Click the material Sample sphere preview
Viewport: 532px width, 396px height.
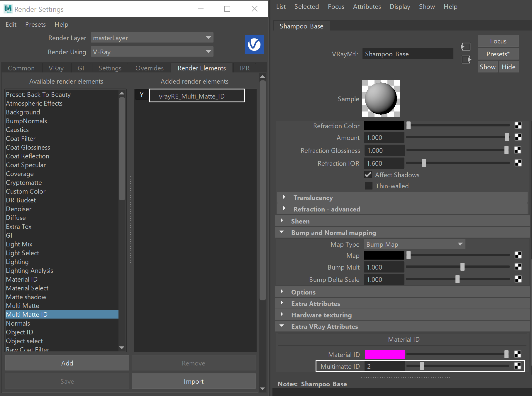click(x=381, y=99)
